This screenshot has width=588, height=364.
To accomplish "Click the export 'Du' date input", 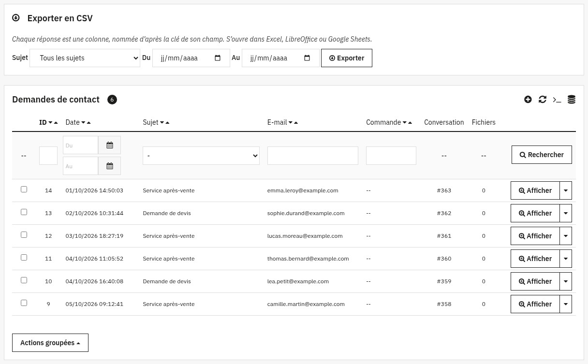I will tap(191, 58).
